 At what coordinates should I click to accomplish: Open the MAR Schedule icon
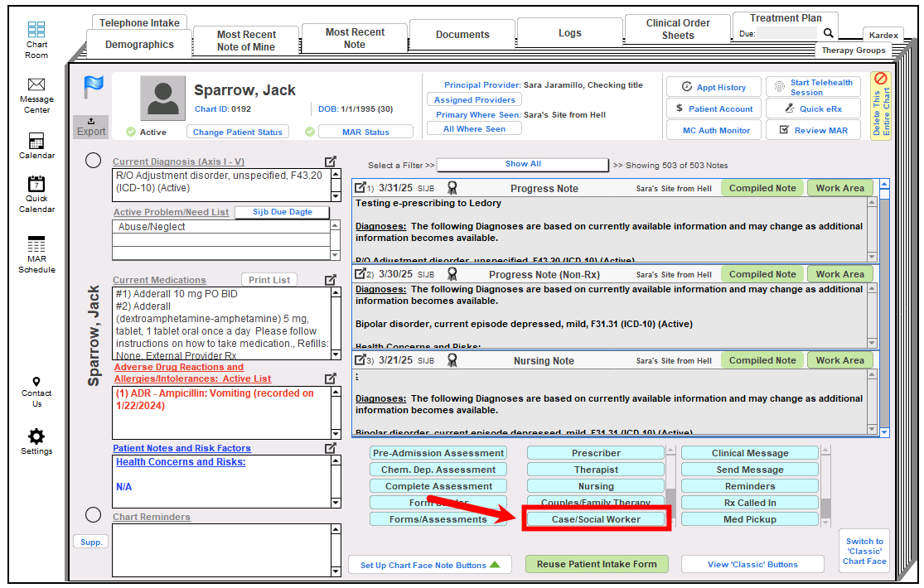(36, 245)
